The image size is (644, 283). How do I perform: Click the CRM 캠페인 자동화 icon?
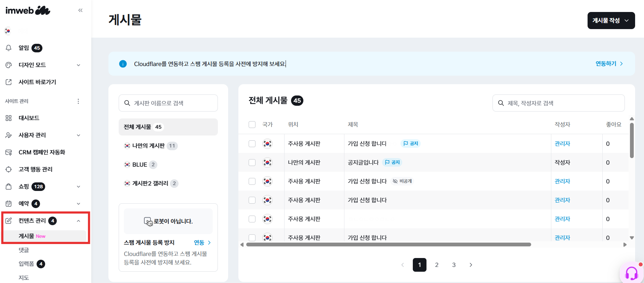(x=9, y=152)
